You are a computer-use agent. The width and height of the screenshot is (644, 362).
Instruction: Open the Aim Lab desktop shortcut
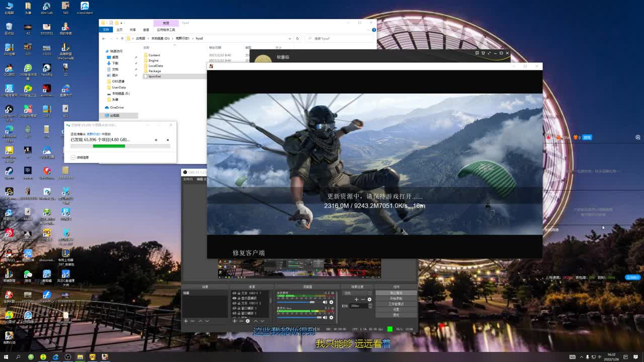coord(46,8)
